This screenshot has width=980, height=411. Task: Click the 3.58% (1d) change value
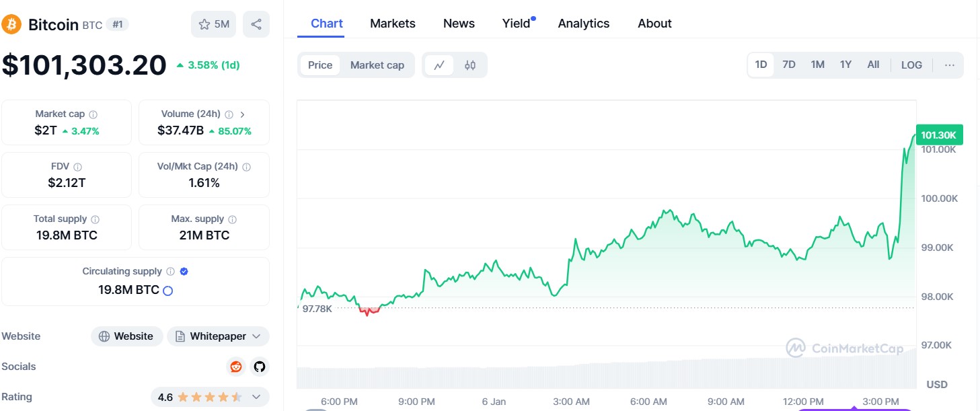(x=214, y=65)
